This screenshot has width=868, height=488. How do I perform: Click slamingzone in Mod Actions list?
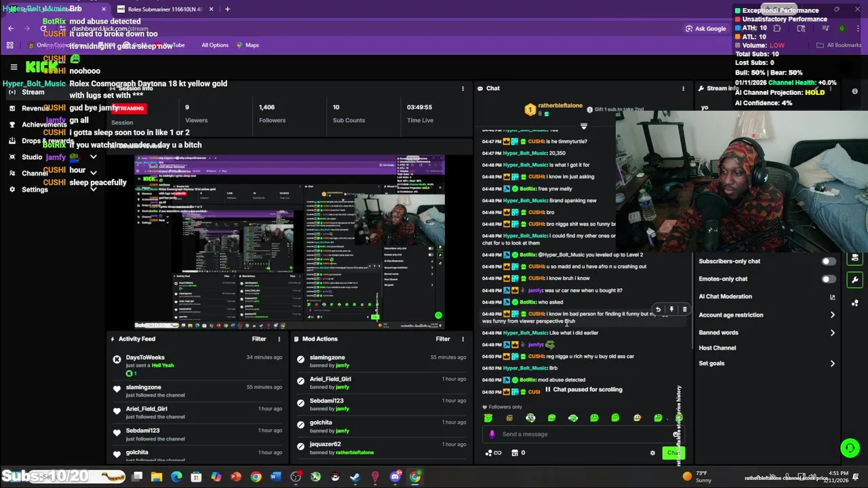[x=327, y=357]
